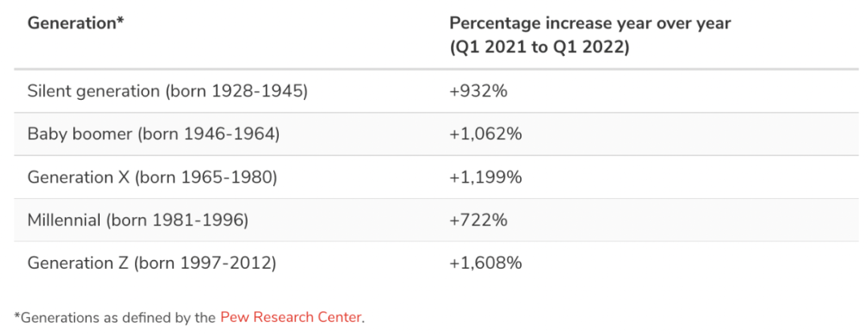Select the 'Silent generation' name text
The width and height of the screenshot is (868, 334).
pyautogui.click(x=93, y=91)
